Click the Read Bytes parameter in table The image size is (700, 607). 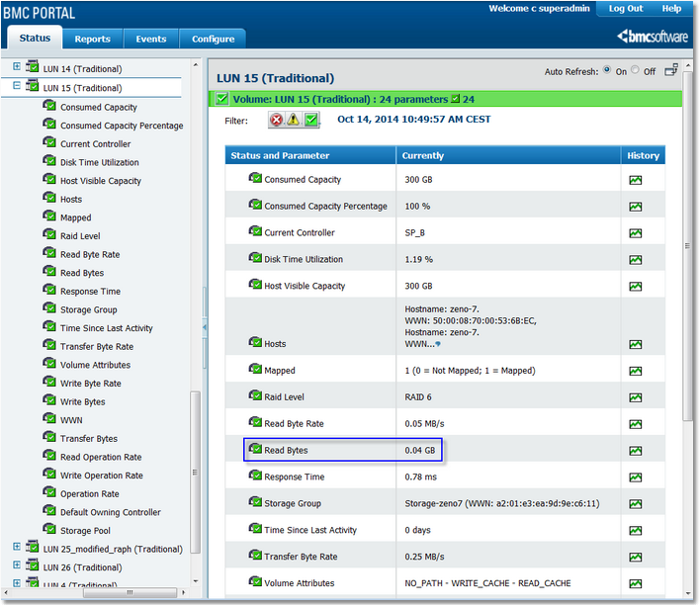pos(286,451)
